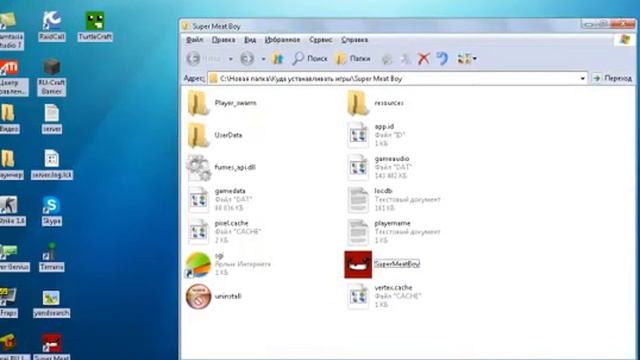Select the RU-Craft Gamer desktop icon

[x=51, y=77]
